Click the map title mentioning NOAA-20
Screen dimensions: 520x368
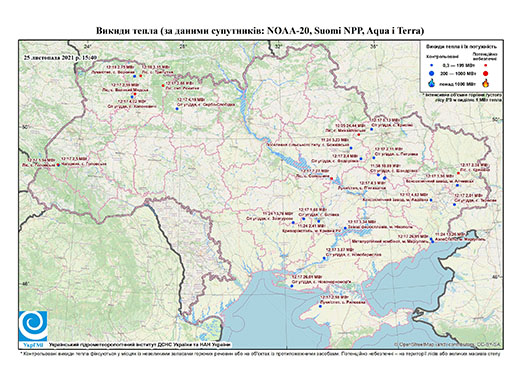click(260, 31)
